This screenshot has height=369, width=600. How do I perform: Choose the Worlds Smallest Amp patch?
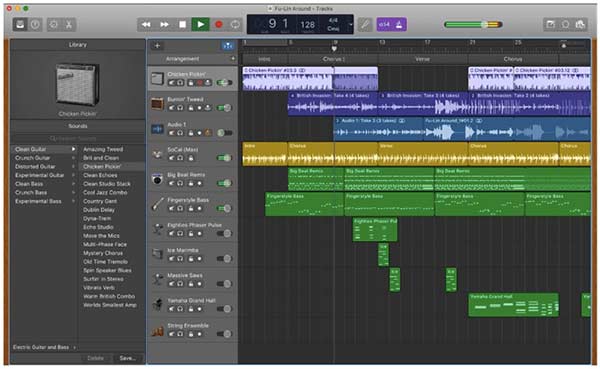click(110, 305)
